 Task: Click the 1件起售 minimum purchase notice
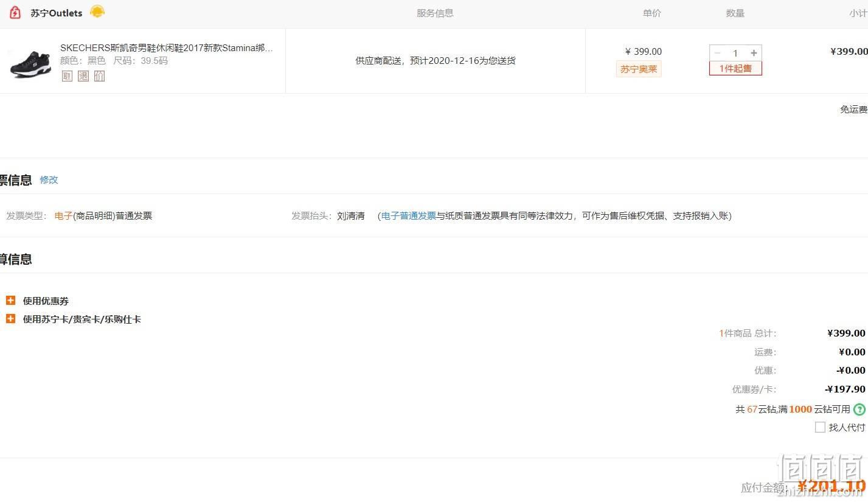click(735, 68)
